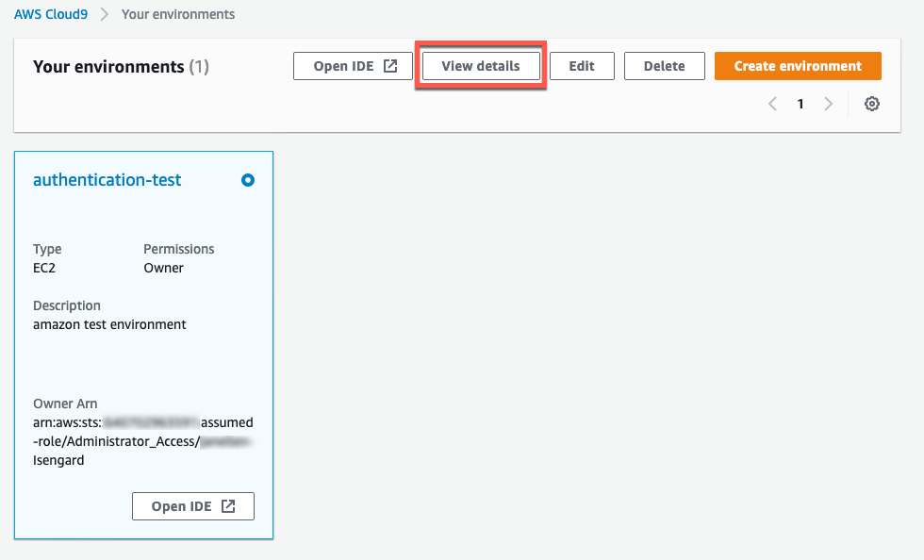The image size is (924, 560).
Task: Open the preferences gear icon
Action: pyautogui.click(x=871, y=104)
